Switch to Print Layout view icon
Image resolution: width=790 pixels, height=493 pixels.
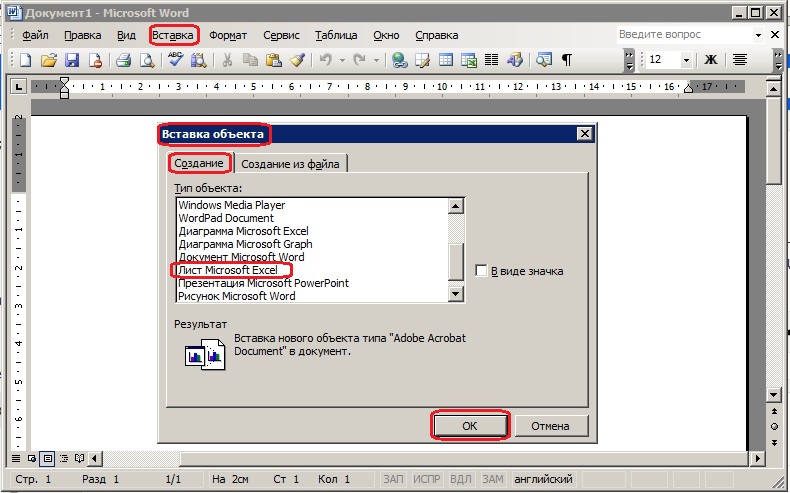pos(48,458)
